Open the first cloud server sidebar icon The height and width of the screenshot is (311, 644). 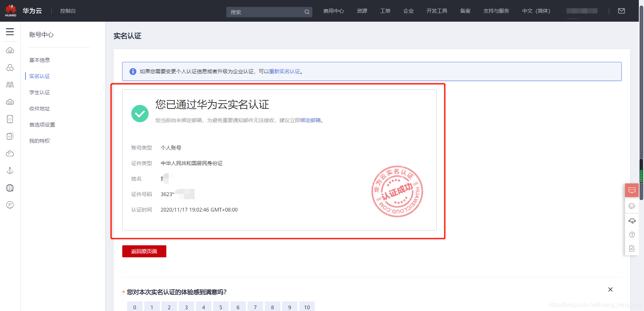pyautogui.click(x=10, y=51)
